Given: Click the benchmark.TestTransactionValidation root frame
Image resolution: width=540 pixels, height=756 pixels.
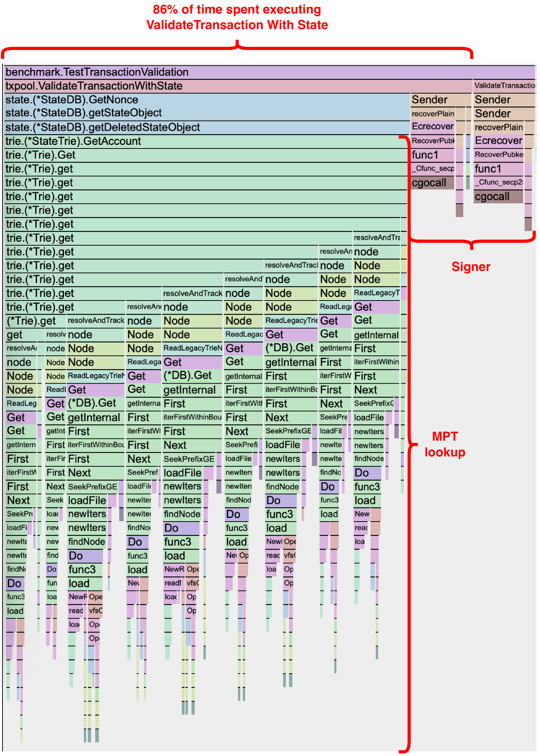Looking at the screenshot, I should (270, 72).
